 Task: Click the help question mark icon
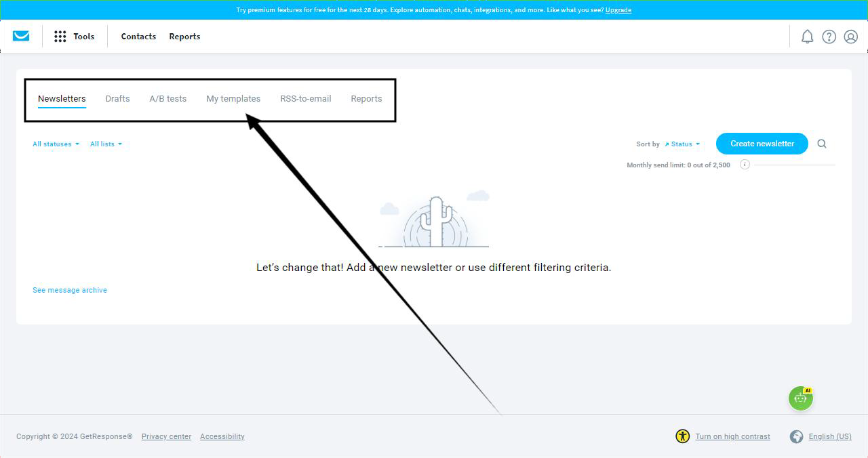tap(829, 37)
